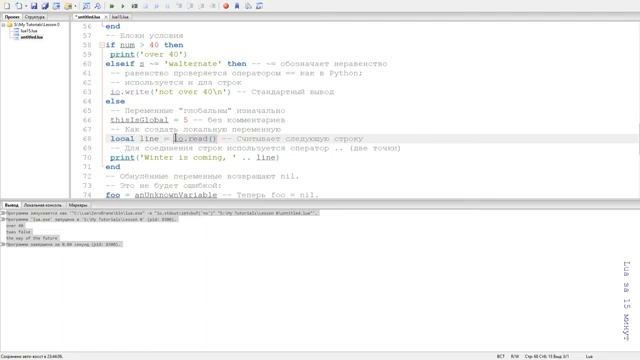Click the Save All toolbar icon
The width and height of the screenshot is (640, 360).
pos(45,6)
